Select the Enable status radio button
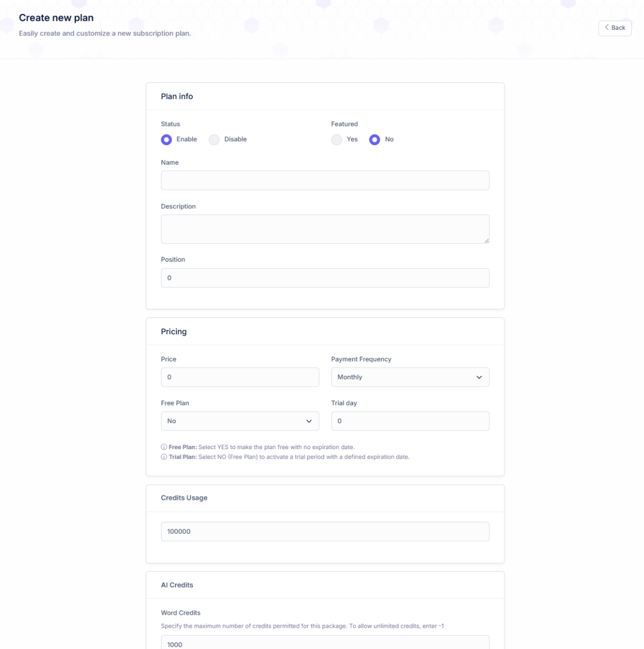 (x=167, y=140)
